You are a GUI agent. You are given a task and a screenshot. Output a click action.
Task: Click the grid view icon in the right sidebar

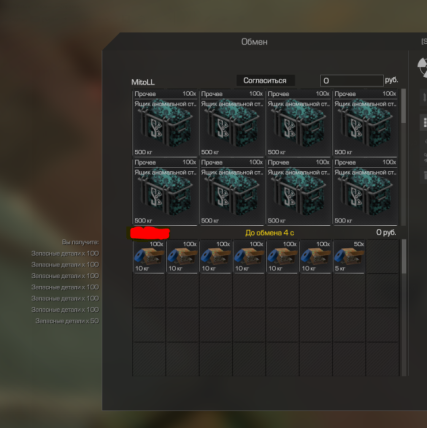tap(425, 122)
